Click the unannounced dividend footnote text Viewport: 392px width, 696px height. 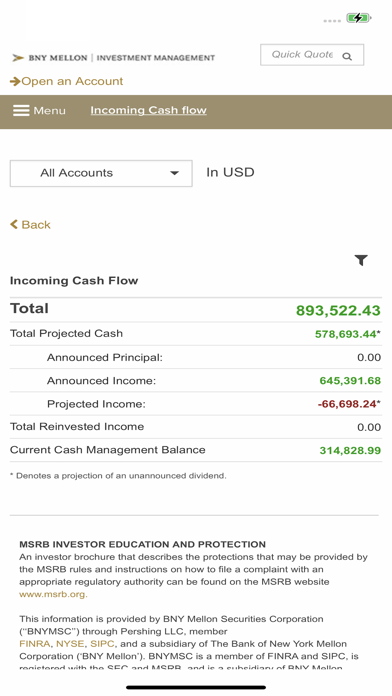click(x=118, y=476)
